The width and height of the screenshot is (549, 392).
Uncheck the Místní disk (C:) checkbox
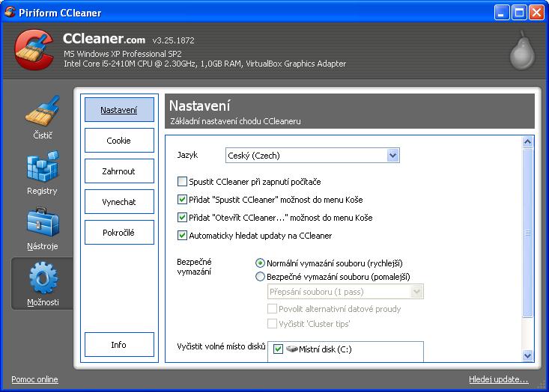(x=278, y=349)
